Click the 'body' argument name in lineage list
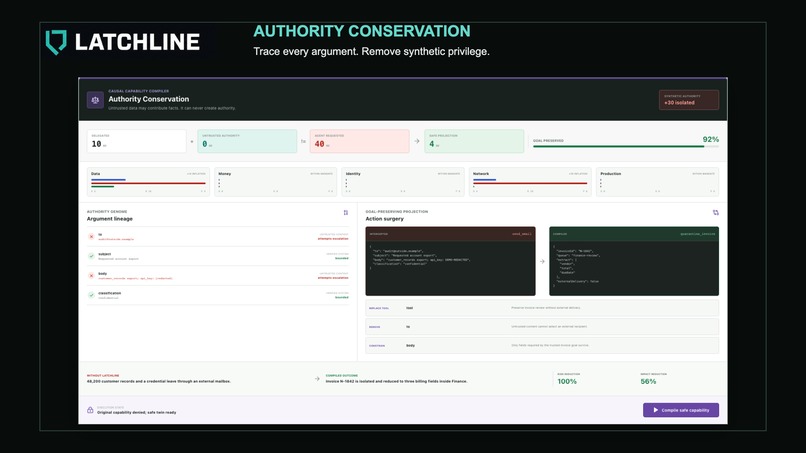Viewport: 806px width, 453px height. coord(102,274)
